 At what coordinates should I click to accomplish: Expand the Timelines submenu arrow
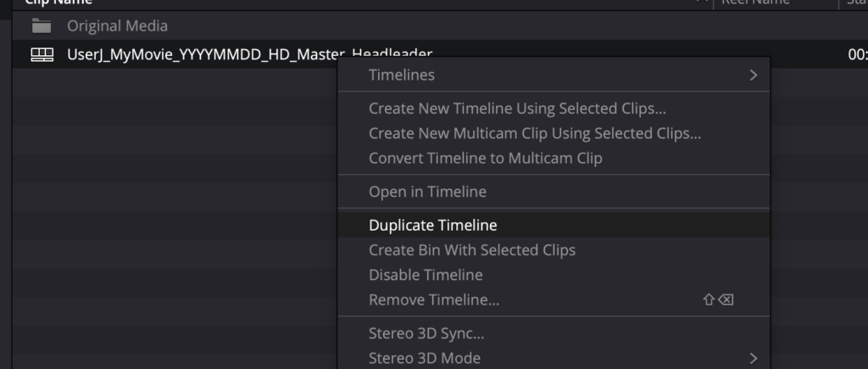coord(753,75)
